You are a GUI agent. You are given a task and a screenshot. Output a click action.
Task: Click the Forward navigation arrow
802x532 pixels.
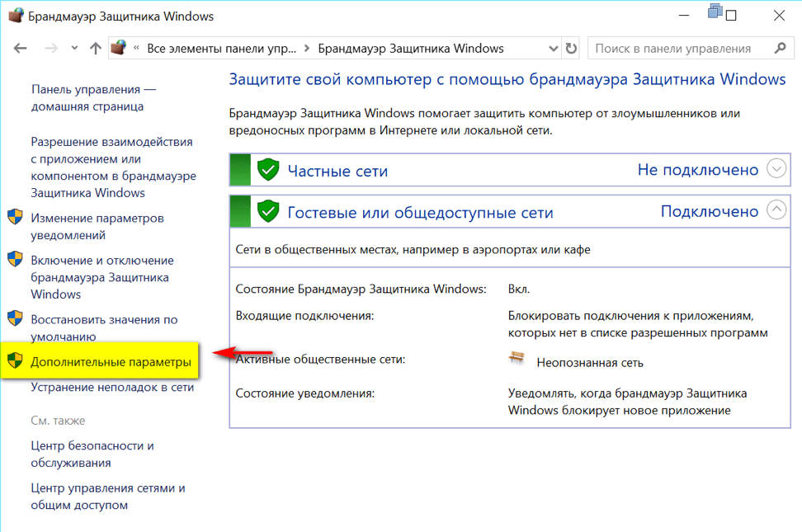point(51,49)
